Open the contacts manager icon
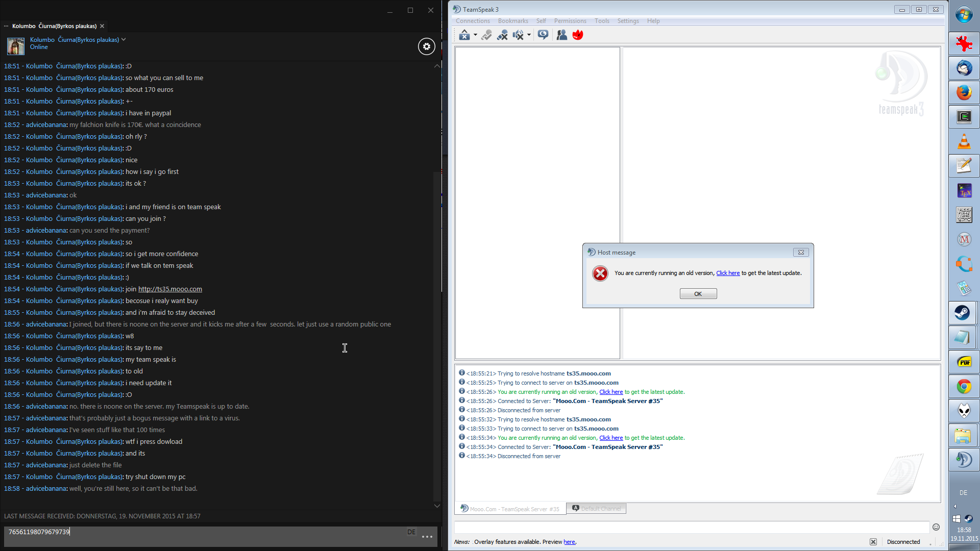Image resolution: width=980 pixels, height=551 pixels. [561, 35]
